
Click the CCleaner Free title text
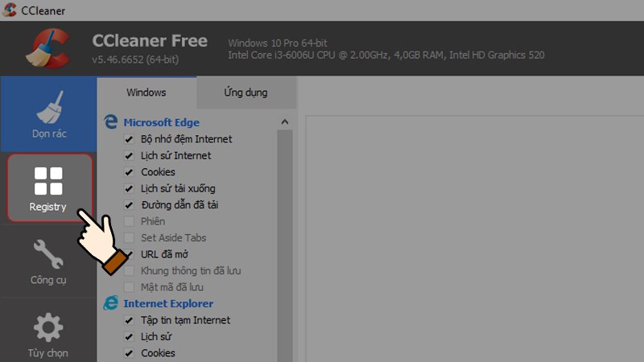(x=150, y=41)
